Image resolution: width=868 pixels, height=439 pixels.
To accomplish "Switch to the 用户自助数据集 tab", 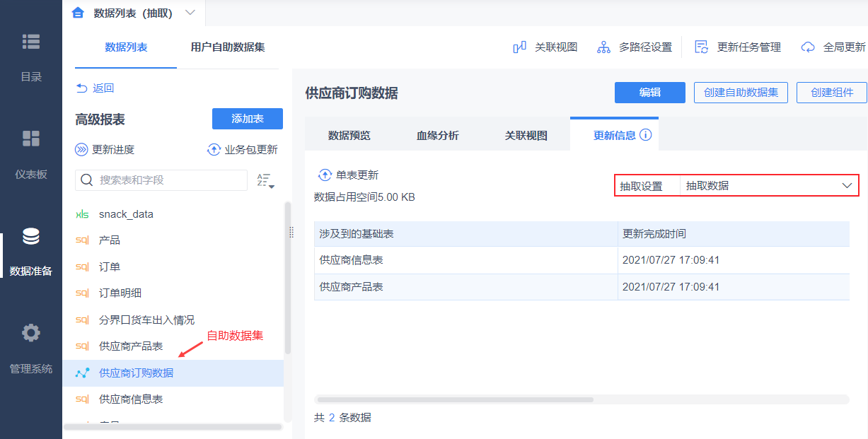I will [x=228, y=47].
